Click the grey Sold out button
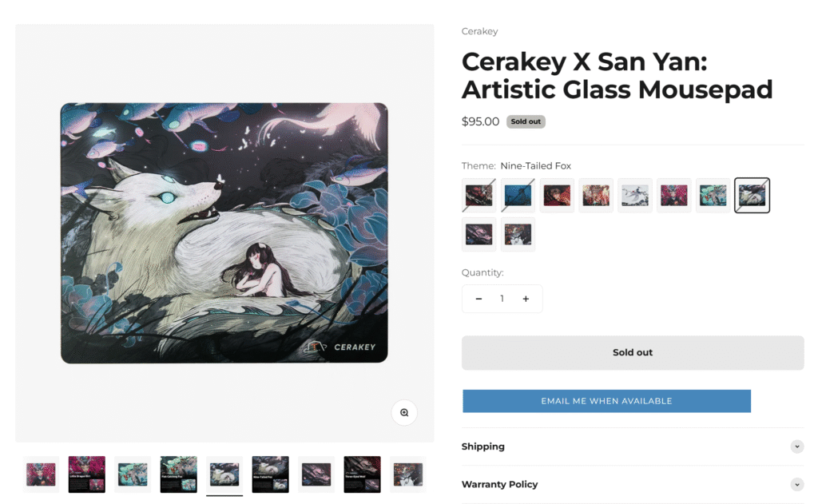The width and height of the screenshot is (818, 504). coord(633,353)
